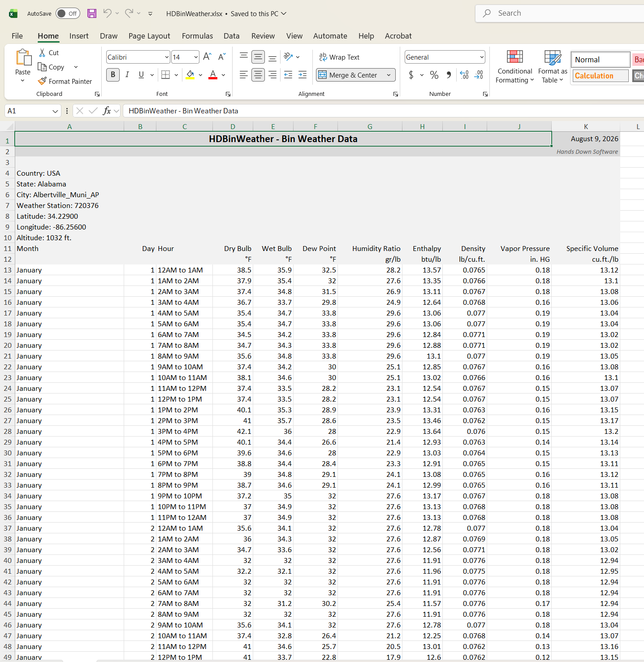Viewport: 644px width, 662px height.
Task: Toggle Bold formatting button
Action: point(113,75)
